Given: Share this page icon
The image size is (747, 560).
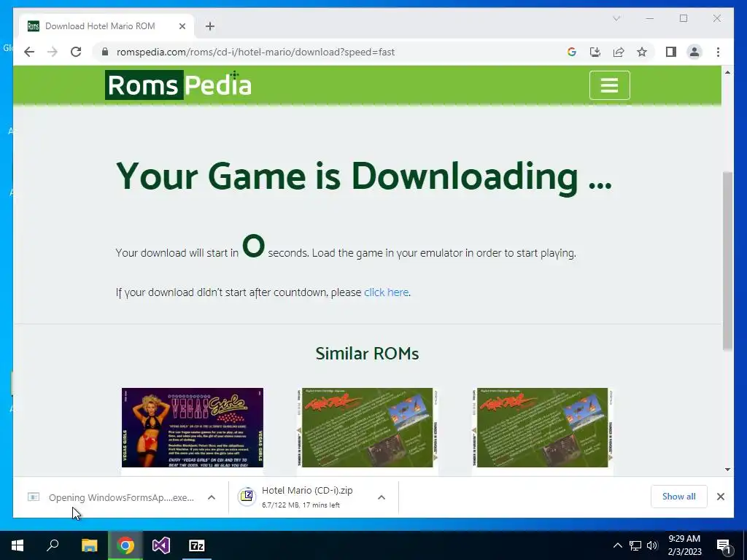Looking at the screenshot, I should point(619,52).
